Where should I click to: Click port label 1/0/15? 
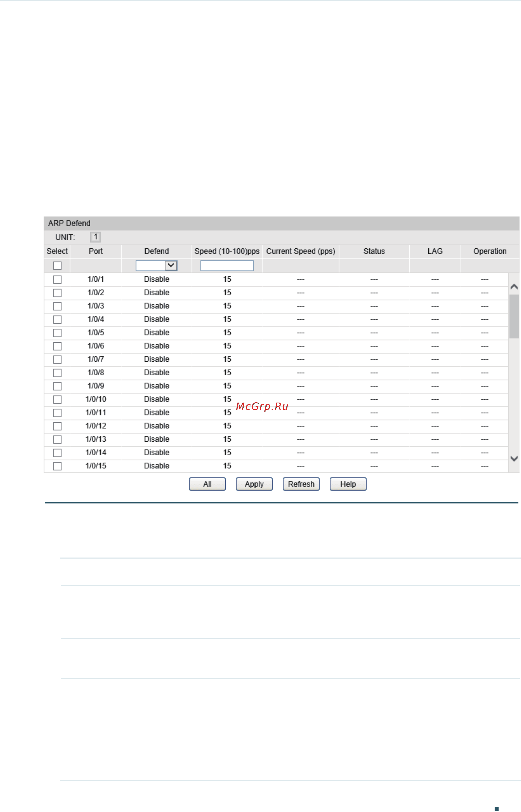[x=96, y=466]
